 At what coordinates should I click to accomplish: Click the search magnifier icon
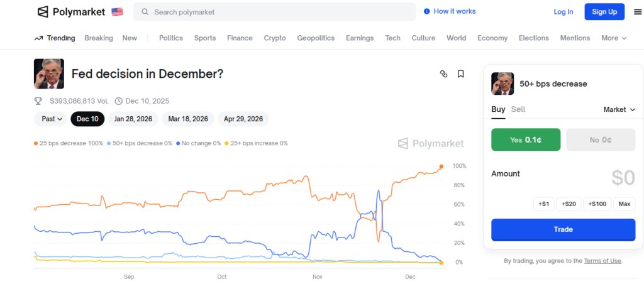145,12
